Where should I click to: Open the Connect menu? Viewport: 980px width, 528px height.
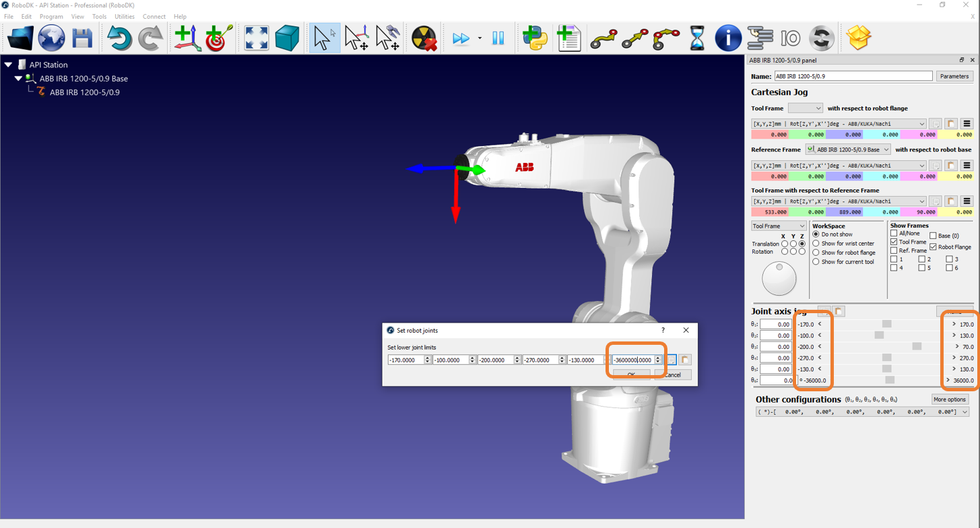click(154, 17)
